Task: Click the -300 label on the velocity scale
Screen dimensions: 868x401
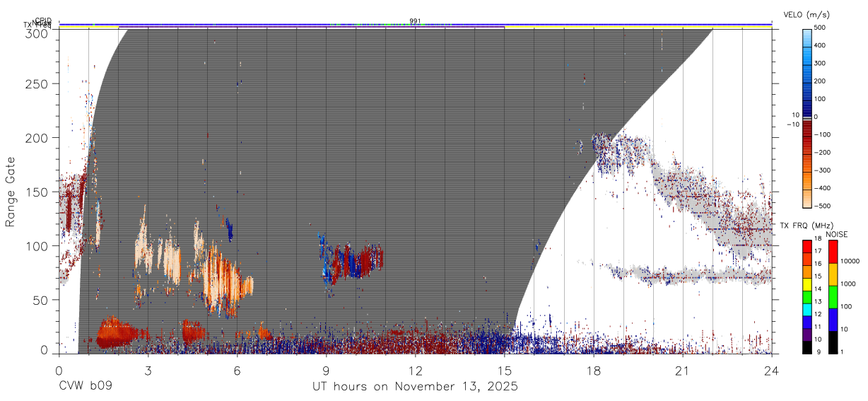Action: coord(822,170)
